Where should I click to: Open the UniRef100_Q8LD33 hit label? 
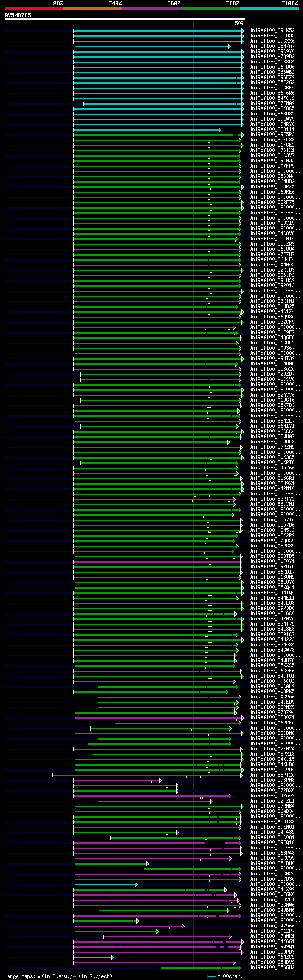click(x=272, y=35)
